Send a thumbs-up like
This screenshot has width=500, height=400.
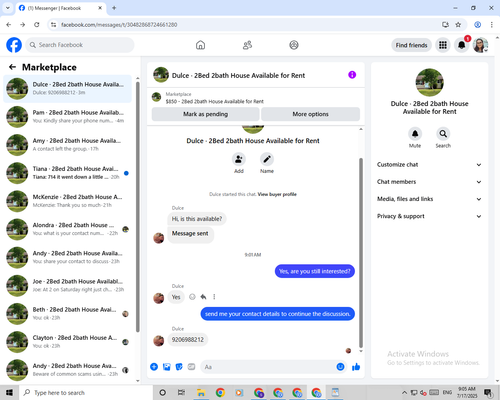click(356, 367)
